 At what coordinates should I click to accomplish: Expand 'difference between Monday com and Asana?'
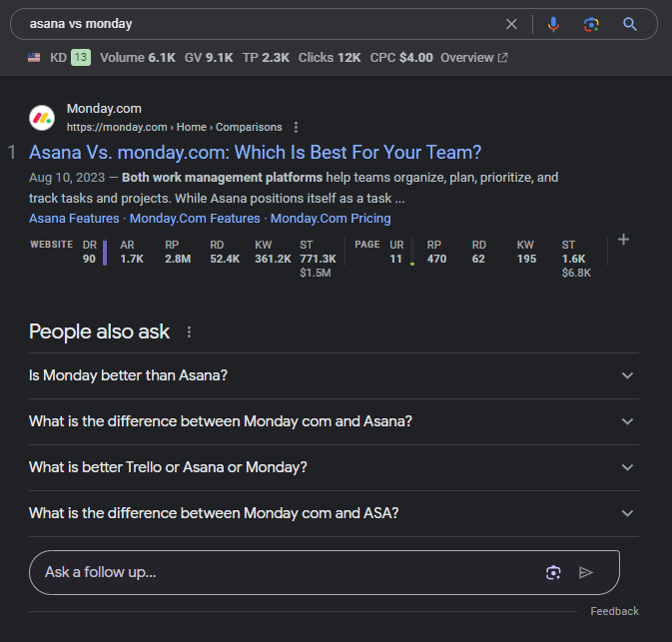click(334, 421)
